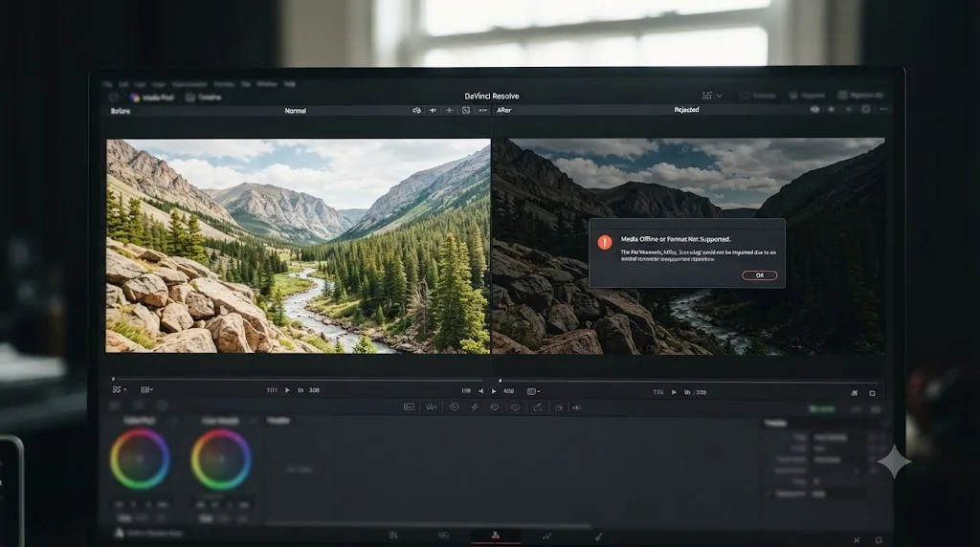The width and height of the screenshot is (980, 547).
Task: Adjust the second color wheel
Action: 221,460
